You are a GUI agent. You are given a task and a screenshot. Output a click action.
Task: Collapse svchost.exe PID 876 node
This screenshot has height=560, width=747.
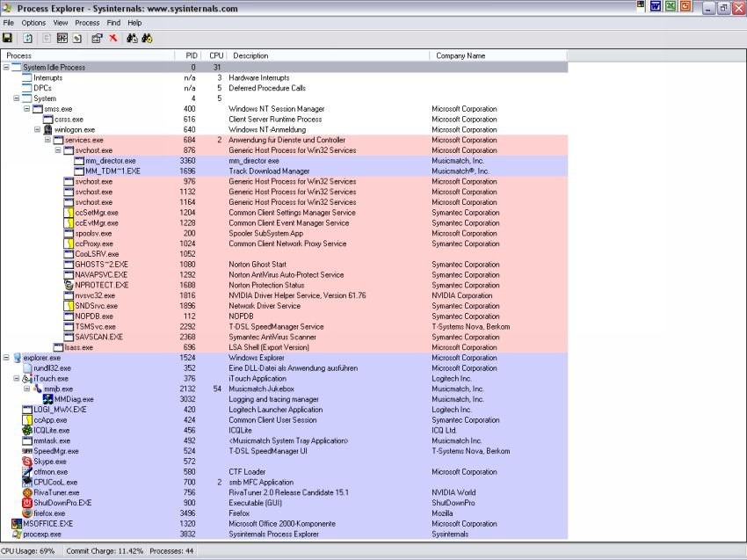coord(58,150)
